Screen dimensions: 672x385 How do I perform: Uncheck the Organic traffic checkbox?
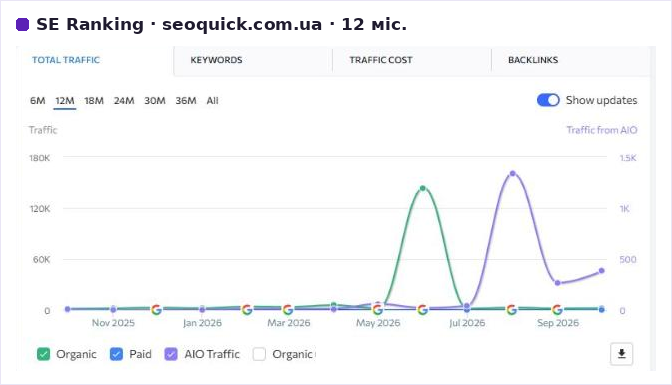click(x=43, y=354)
